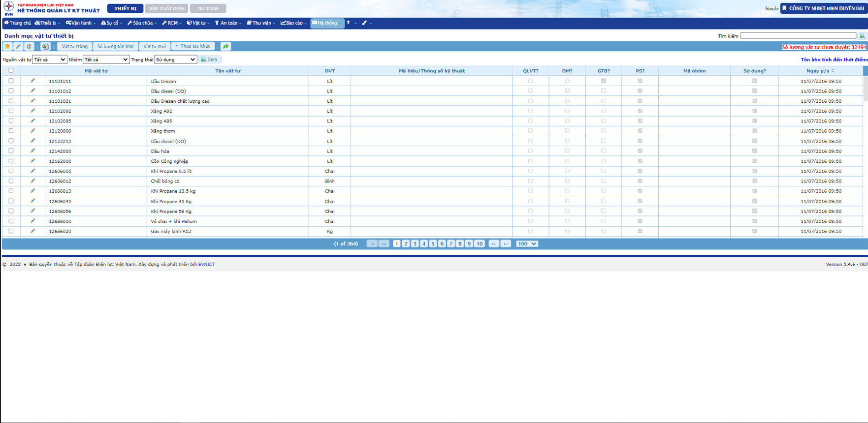The height and width of the screenshot is (423, 868).
Task: Click the Số lượng tồn kho button
Action: tap(115, 46)
